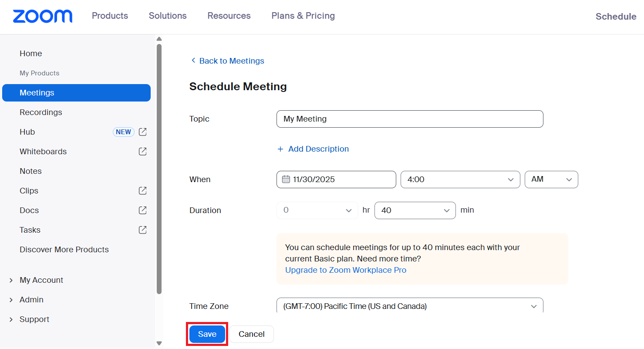Viewport: 644px width, 349px height.
Task: Click the Save button
Action: (x=207, y=334)
